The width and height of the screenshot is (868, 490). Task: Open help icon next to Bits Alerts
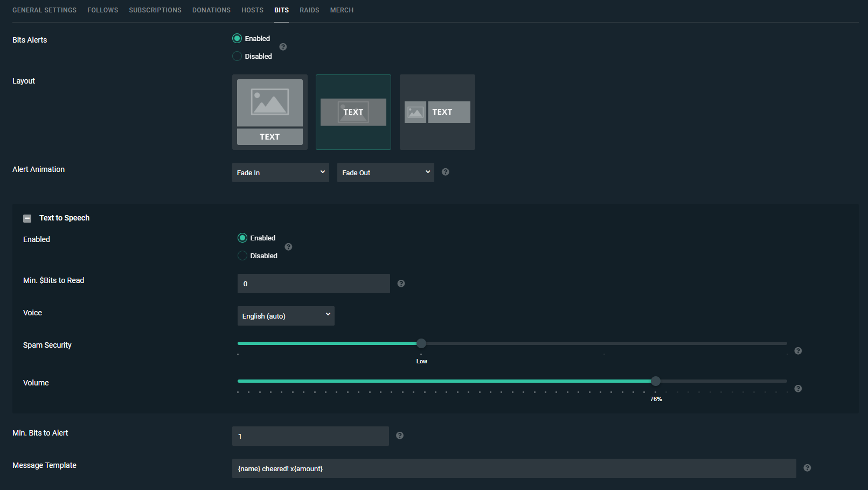tap(283, 47)
